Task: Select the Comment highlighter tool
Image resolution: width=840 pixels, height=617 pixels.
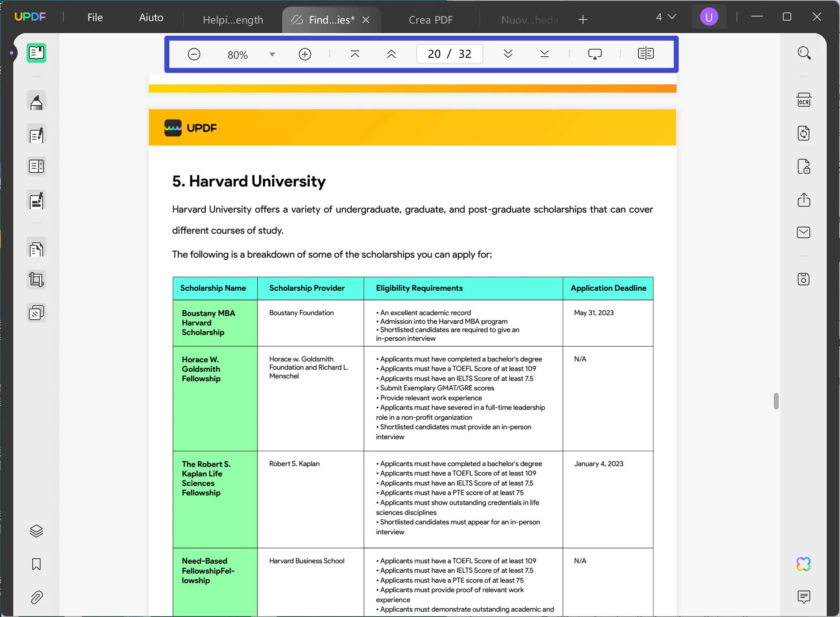Action: click(36, 102)
